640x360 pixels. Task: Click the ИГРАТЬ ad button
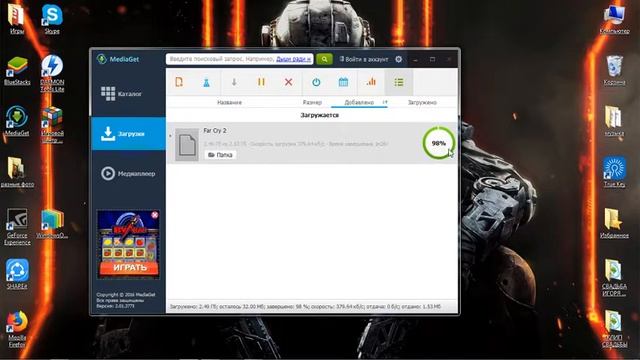click(x=129, y=268)
